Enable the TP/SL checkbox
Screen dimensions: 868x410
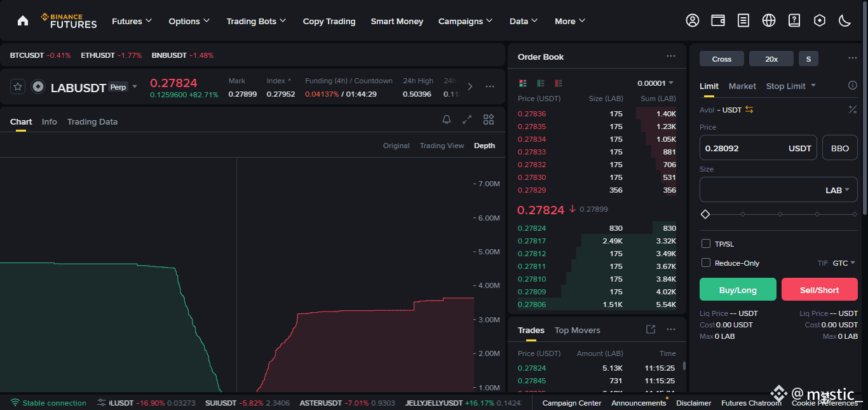click(x=705, y=243)
